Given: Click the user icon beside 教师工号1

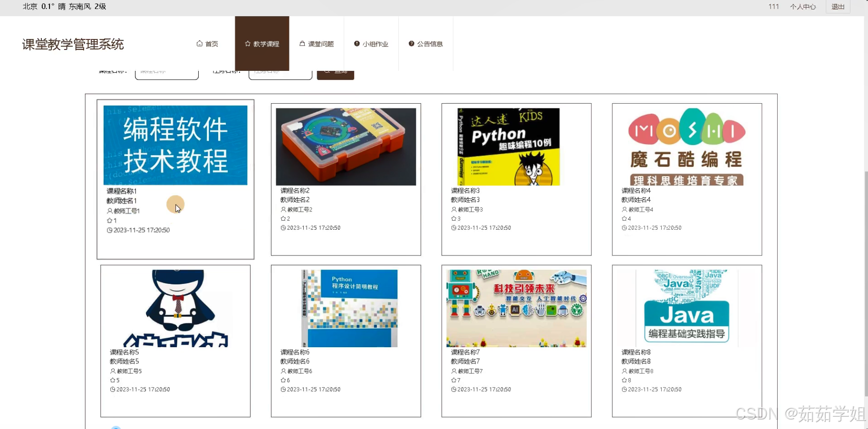Looking at the screenshot, I should coord(110,211).
